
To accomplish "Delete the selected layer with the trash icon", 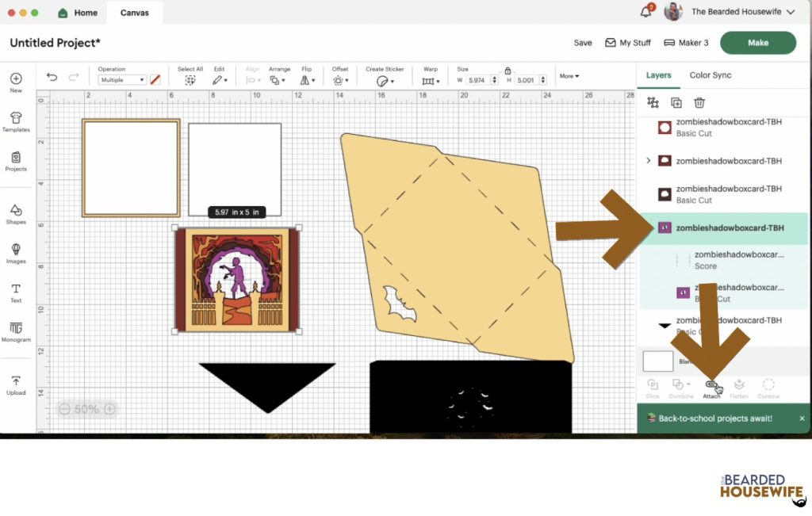I will coord(699,102).
